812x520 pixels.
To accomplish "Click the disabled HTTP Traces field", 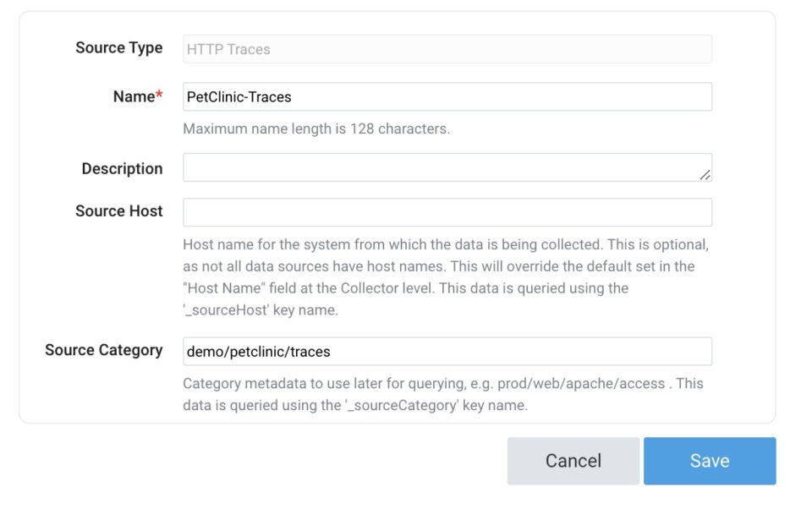I will point(447,49).
